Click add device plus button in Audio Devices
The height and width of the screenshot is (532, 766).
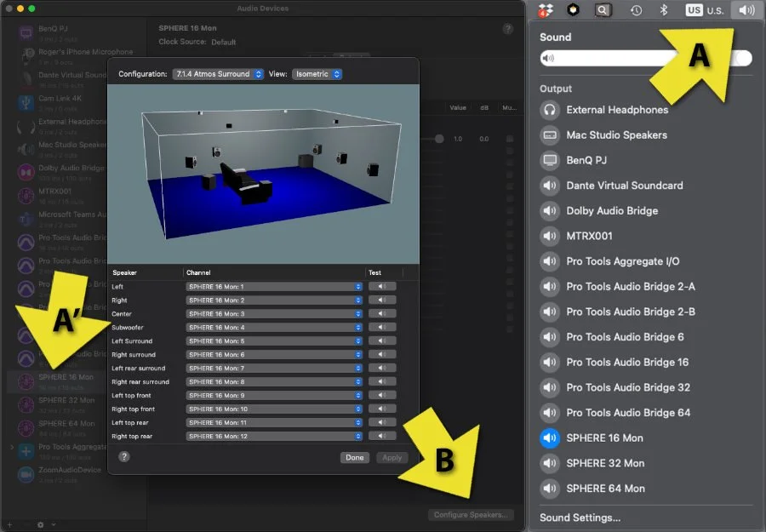pos(9,524)
